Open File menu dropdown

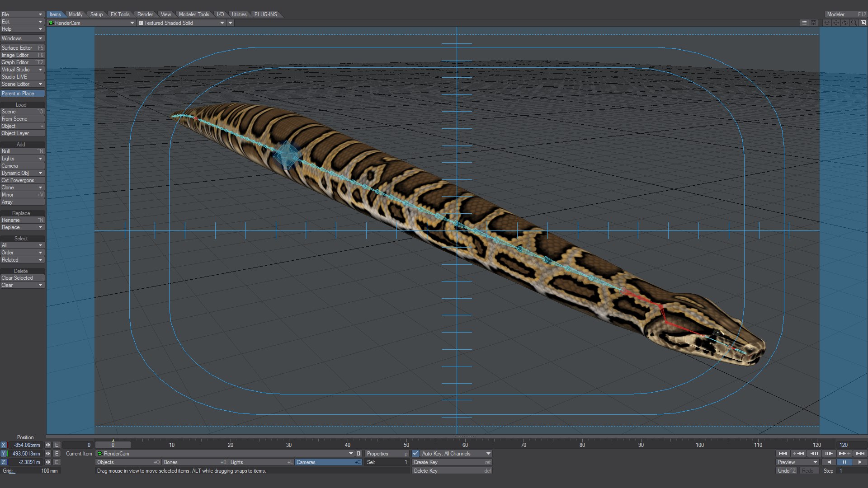point(22,14)
